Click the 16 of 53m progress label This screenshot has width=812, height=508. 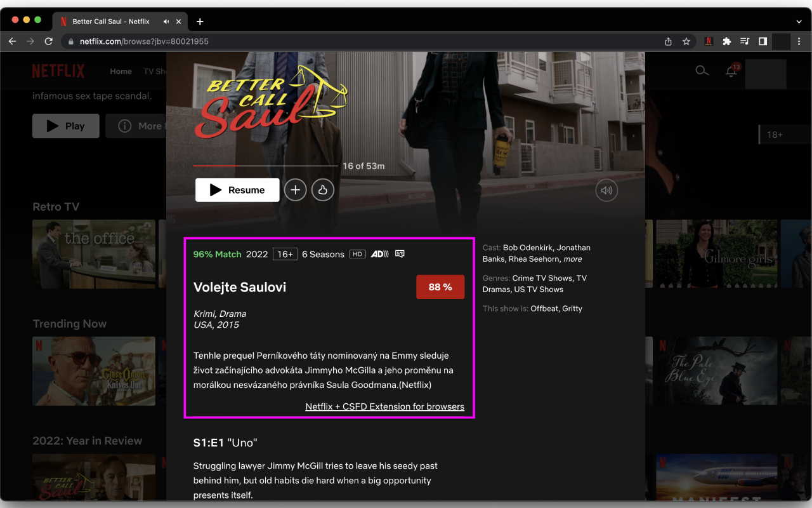coord(363,166)
